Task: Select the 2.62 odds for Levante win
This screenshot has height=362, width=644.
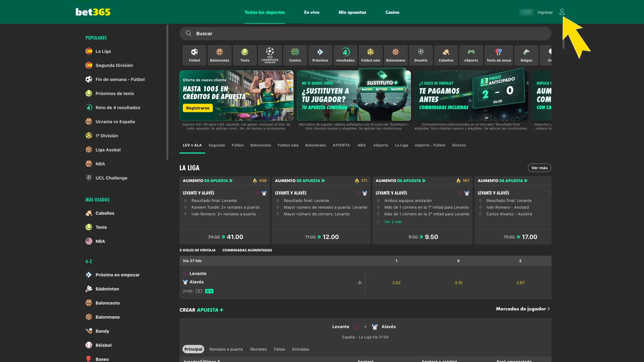Action: 396,283
